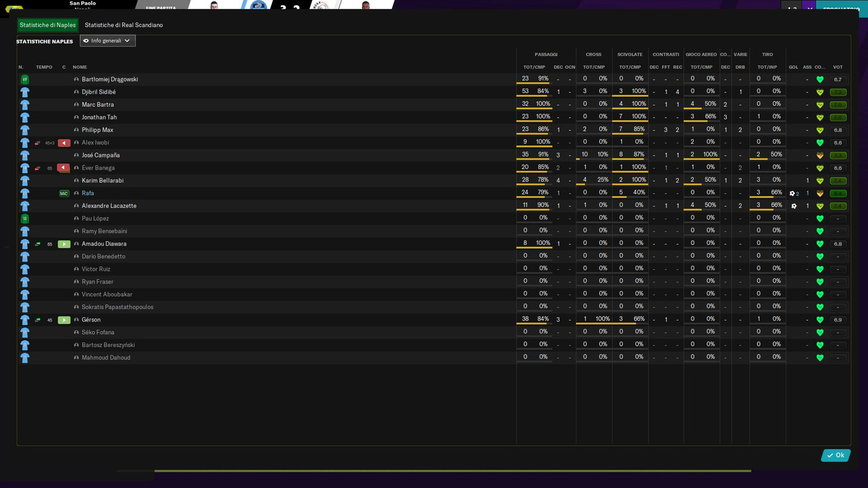Open the Info generali view dropdown
The image size is (868, 488).
pos(108,41)
